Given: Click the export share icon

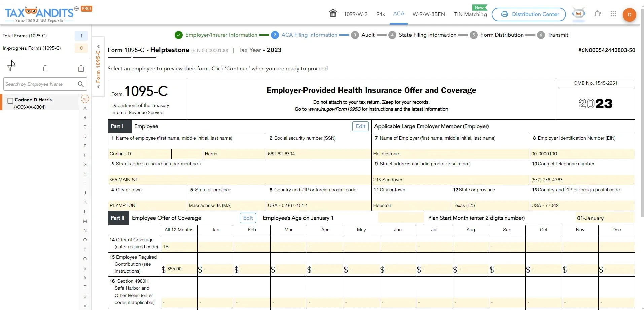Looking at the screenshot, I should pos(81,68).
